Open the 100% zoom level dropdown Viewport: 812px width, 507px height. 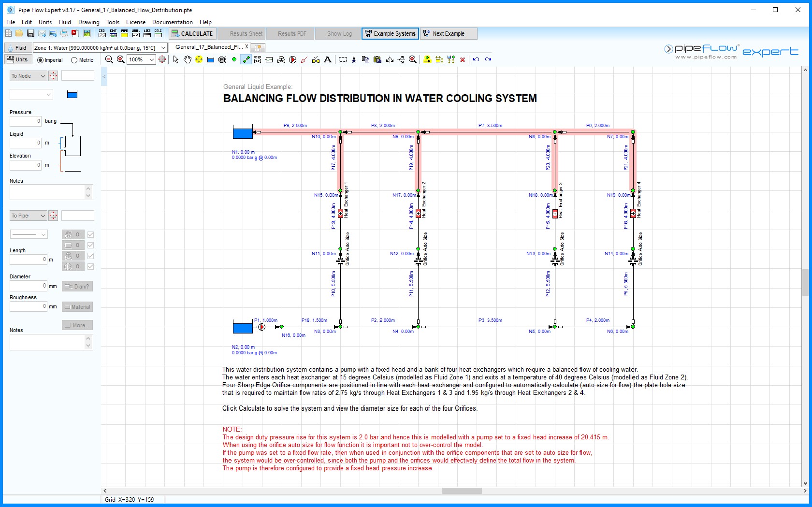[151, 59]
